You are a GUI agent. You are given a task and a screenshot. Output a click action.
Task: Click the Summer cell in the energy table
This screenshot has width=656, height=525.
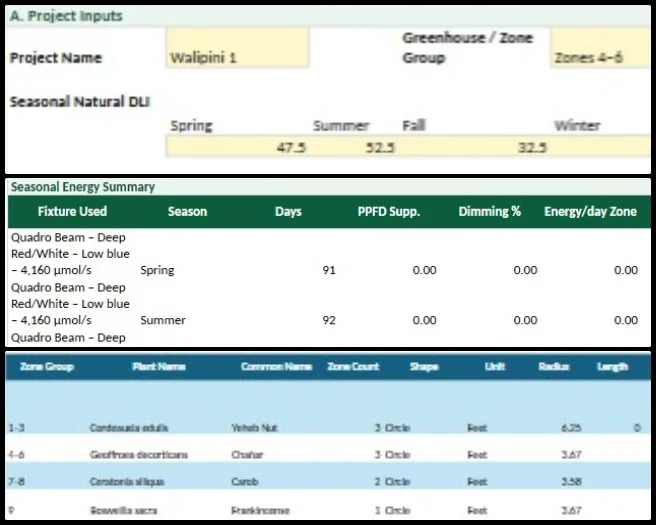click(163, 320)
